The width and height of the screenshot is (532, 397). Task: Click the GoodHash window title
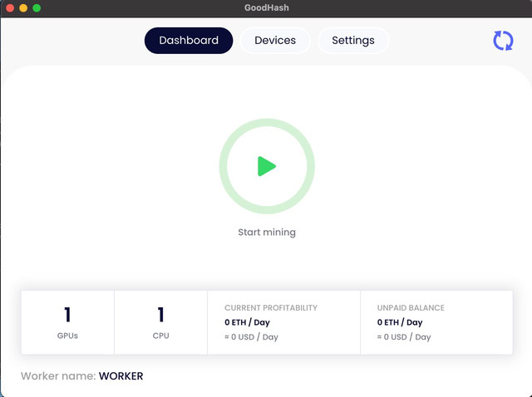pos(267,7)
